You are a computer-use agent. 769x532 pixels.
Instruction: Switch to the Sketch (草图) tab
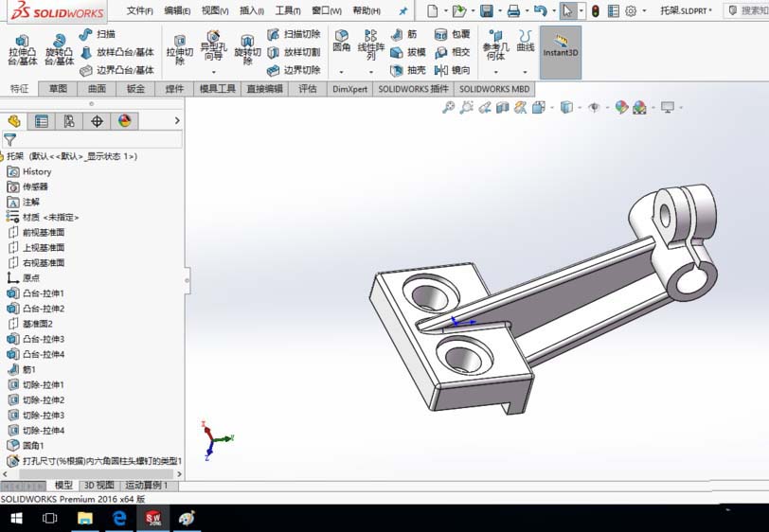coord(58,89)
